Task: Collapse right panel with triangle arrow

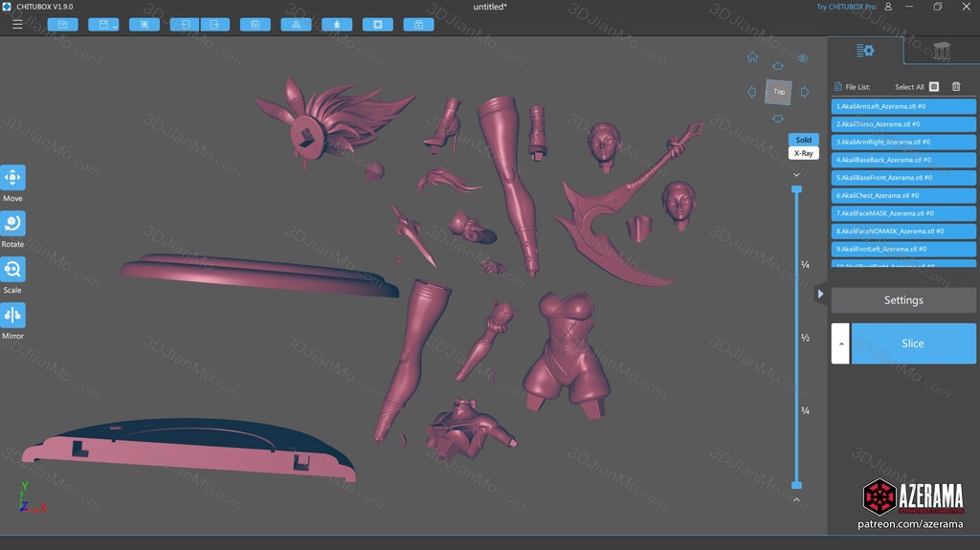Action: point(820,294)
